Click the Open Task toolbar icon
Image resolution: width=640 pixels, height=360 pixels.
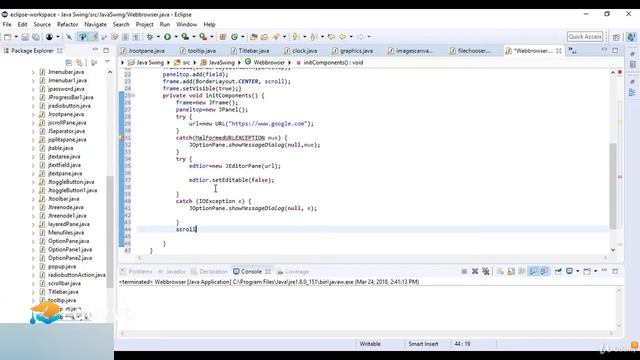tap(264, 37)
